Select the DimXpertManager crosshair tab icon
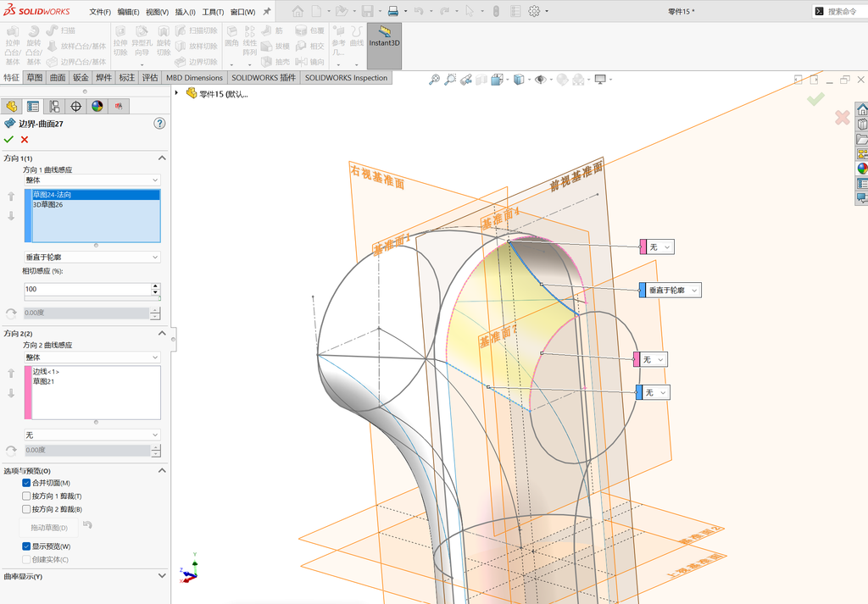 [75, 106]
